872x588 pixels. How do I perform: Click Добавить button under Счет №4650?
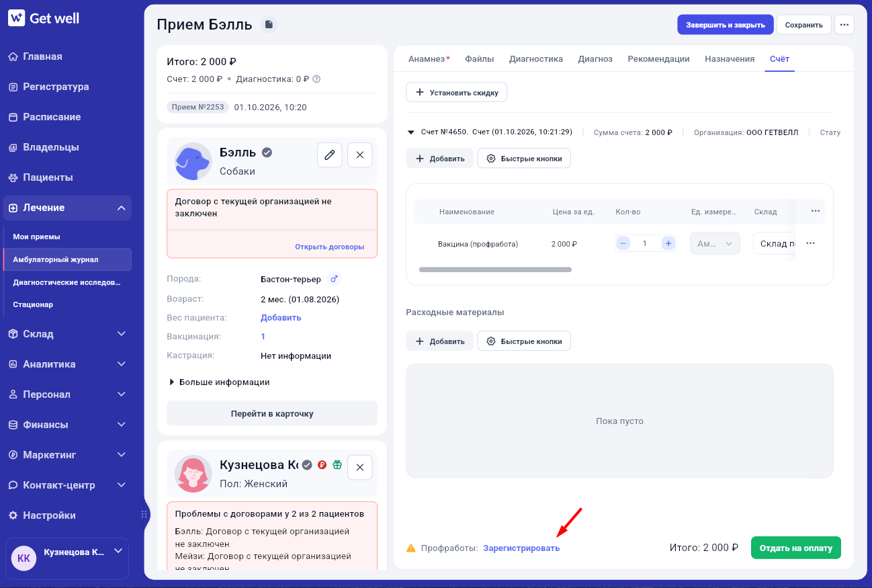point(439,159)
